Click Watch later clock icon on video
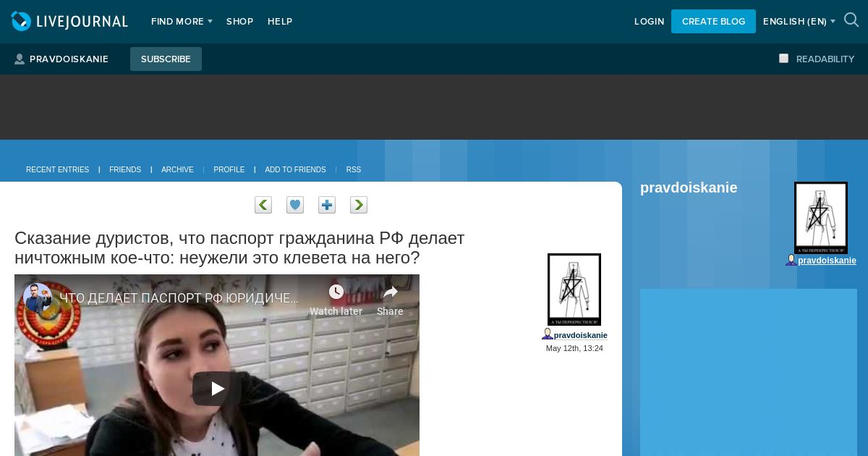The image size is (868, 456). point(336,292)
